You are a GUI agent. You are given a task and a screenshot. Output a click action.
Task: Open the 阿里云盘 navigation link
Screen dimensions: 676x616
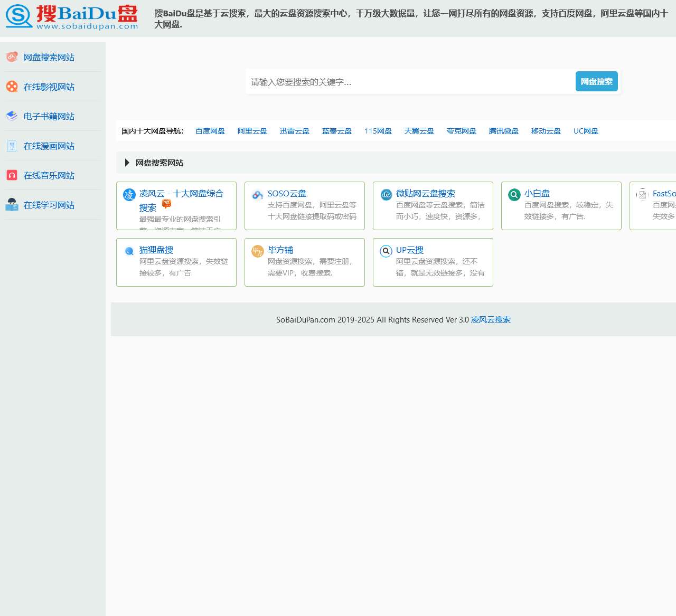252,131
